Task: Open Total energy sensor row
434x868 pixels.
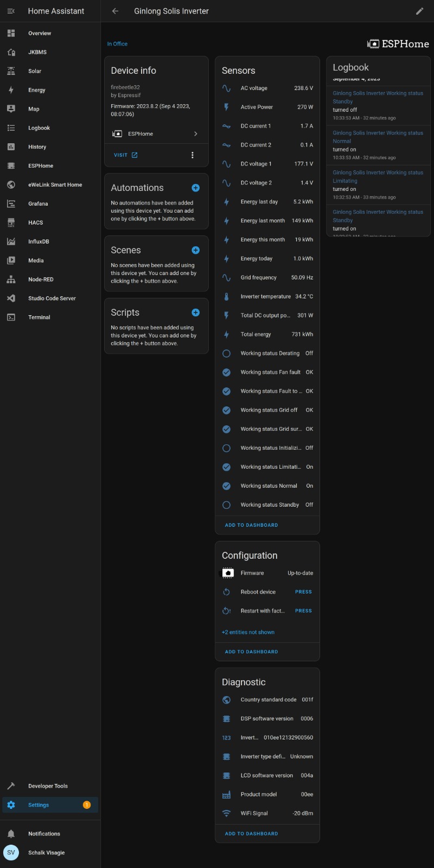Action: click(267, 335)
